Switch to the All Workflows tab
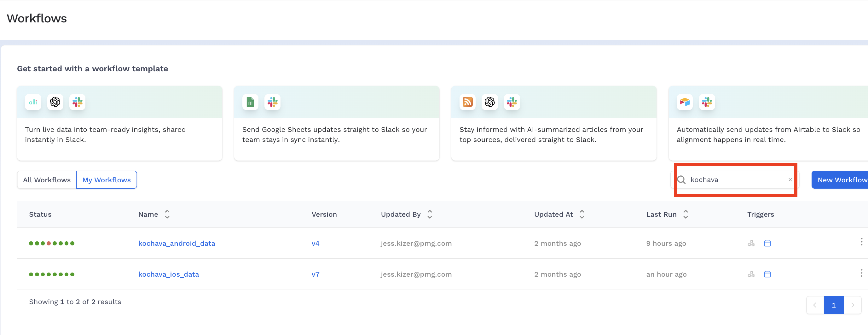This screenshot has height=335, width=868. [x=47, y=180]
